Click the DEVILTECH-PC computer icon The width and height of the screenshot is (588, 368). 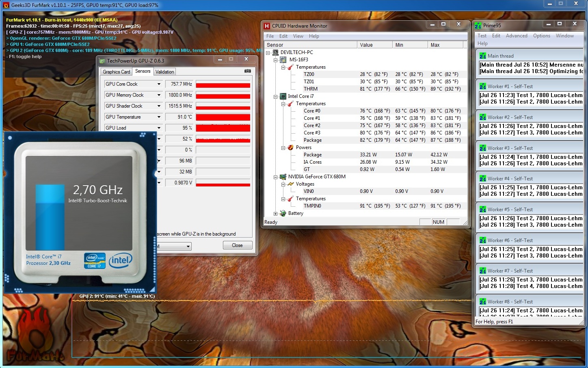(276, 52)
